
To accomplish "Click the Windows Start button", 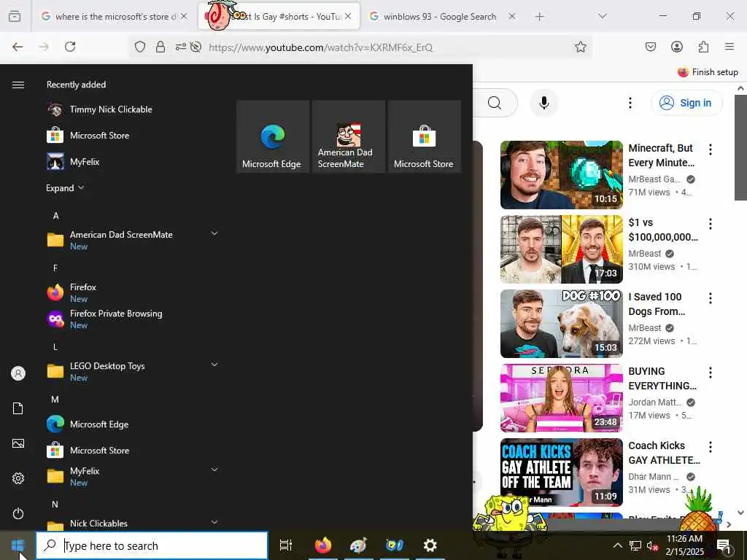I will [18, 545].
